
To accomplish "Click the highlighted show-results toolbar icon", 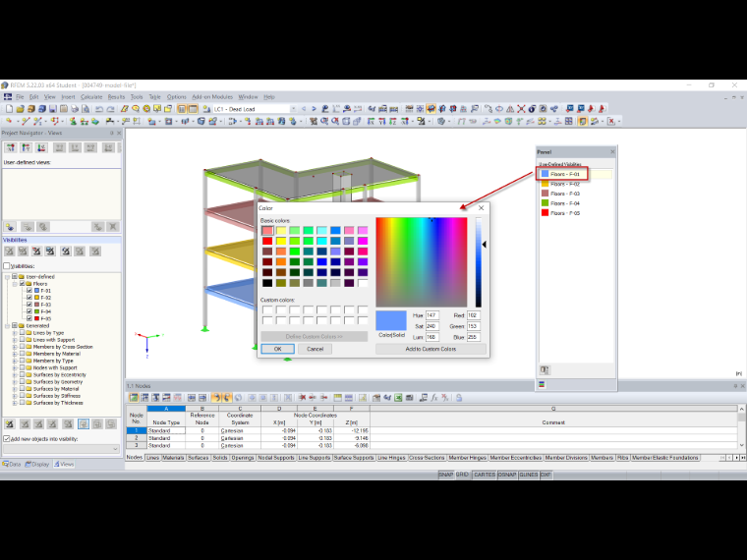I will [x=431, y=109].
